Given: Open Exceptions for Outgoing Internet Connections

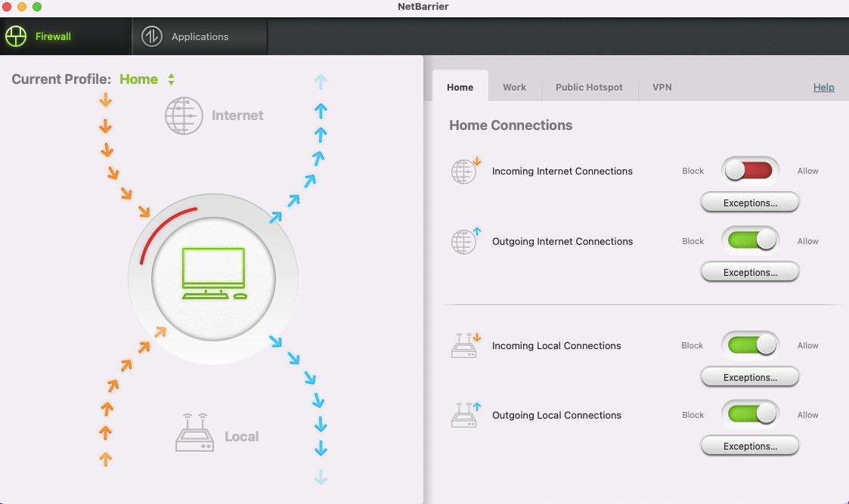Looking at the screenshot, I should coord(750,272).
